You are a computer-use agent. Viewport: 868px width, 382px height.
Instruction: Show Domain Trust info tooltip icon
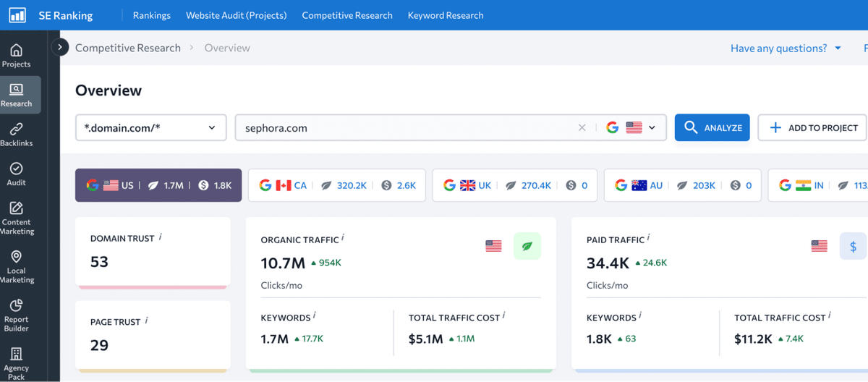point(161,237)
